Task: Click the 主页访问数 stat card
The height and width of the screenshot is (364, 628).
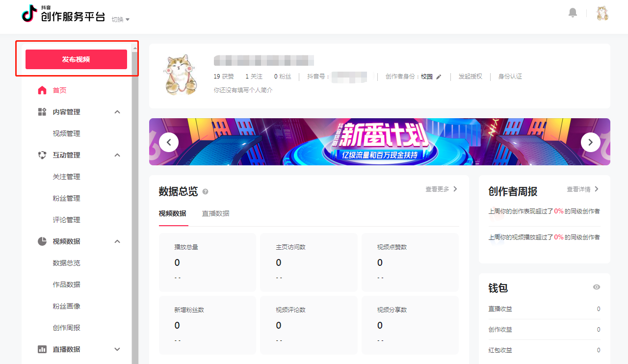Action: click(309, 262)
